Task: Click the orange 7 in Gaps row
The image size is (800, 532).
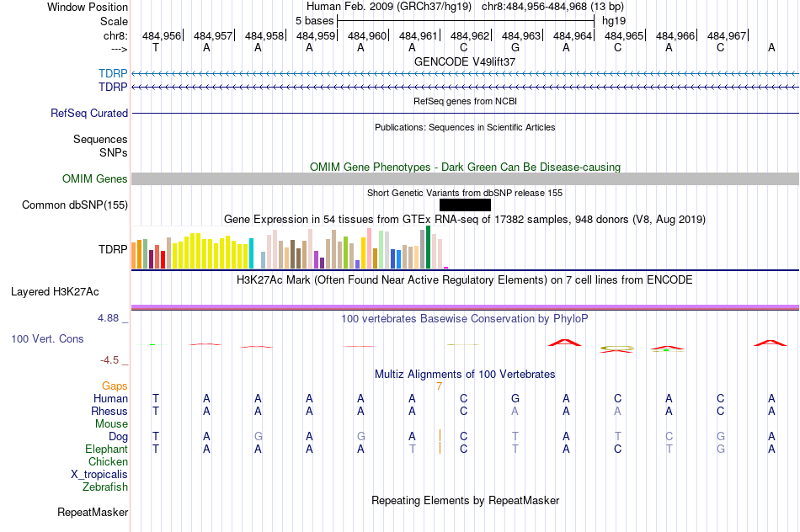Action: pyautogui.click(x=439, y=386)
